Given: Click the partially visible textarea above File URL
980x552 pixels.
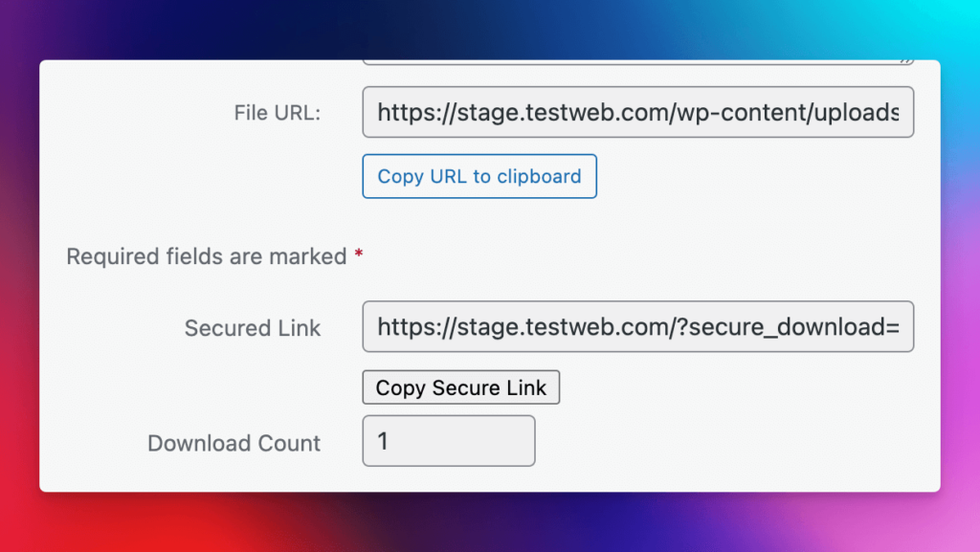Looking at the screenshot, I should pos(638,62).
